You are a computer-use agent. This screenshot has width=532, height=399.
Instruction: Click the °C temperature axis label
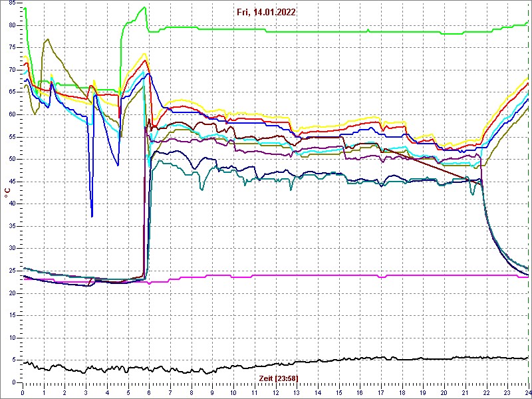tap(7, 193)
